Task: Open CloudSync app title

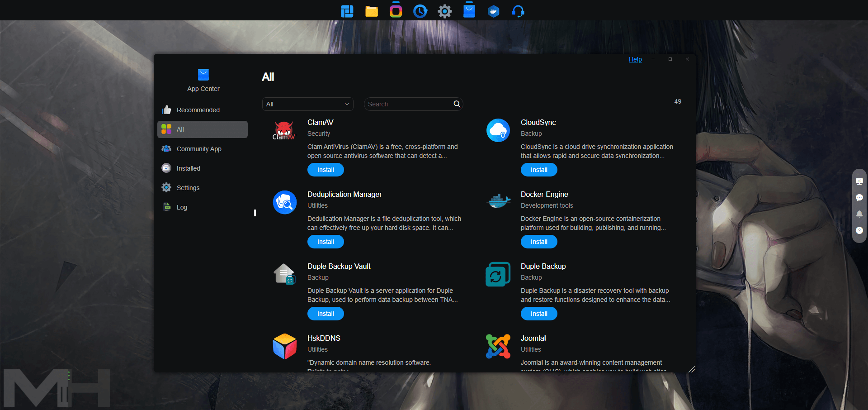Action: [538, 122]
